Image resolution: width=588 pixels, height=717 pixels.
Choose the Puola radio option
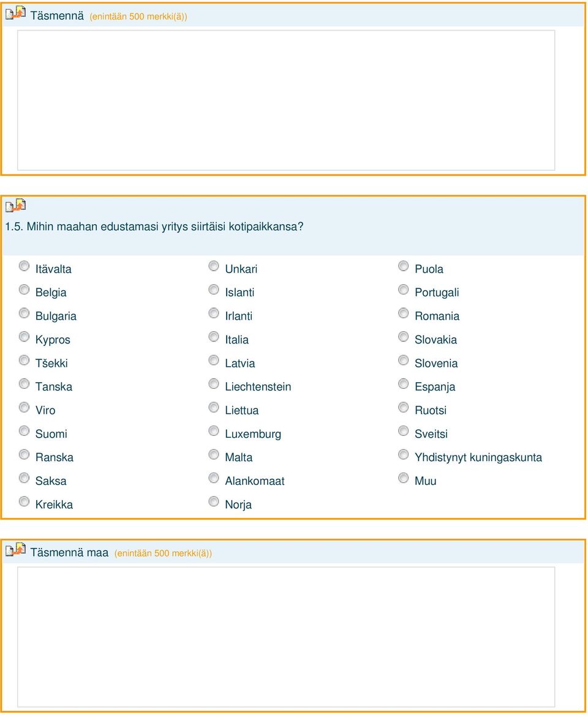click(403, 266)
